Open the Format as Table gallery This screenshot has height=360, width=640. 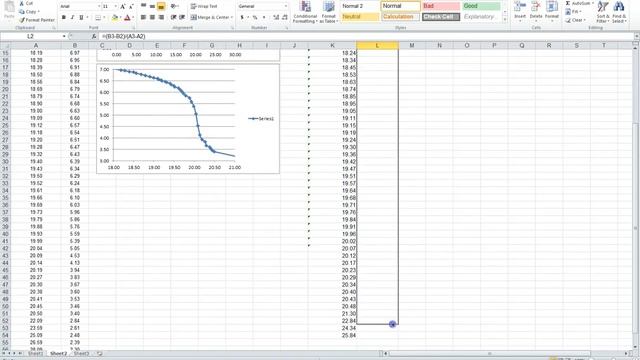click(x=329, y=12)
